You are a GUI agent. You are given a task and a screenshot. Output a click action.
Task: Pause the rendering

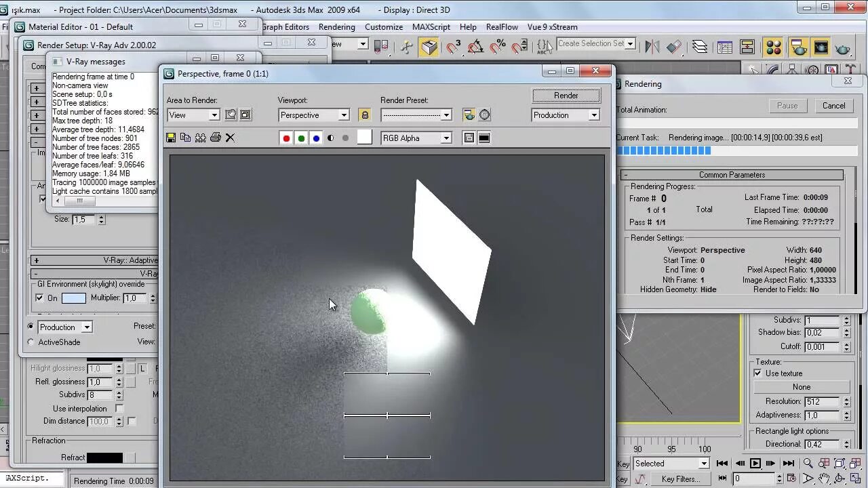coord(787,106)
